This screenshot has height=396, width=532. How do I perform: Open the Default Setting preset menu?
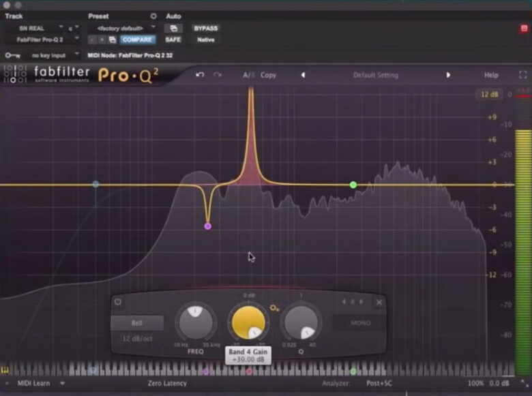click(376, 75)
